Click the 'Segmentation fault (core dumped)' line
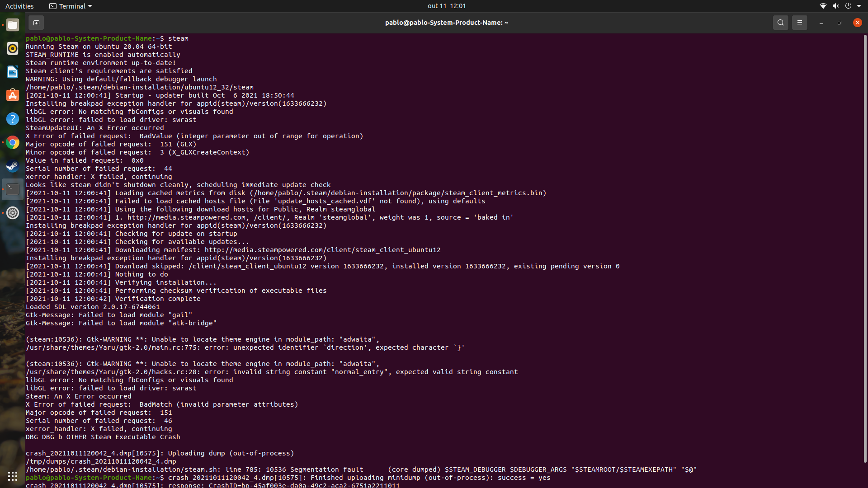The height and width of the screenshot is (488, 868). point(361,469)
